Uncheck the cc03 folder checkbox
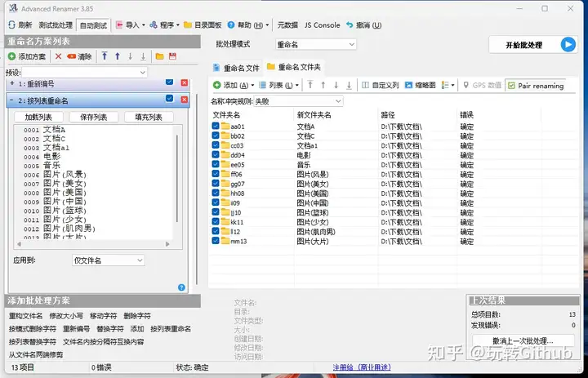The width and height of the screenshot is (588, 378). (216, 145)
